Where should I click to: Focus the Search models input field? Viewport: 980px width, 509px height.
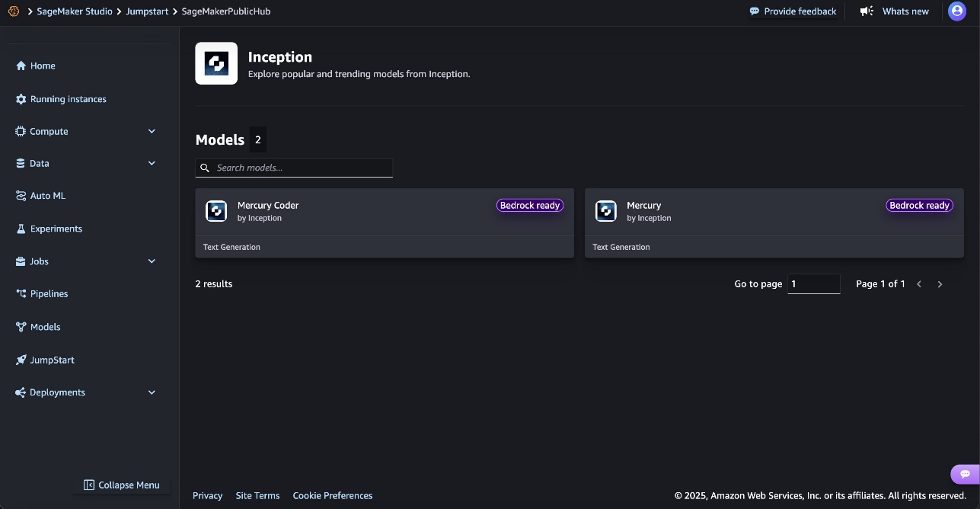point(294,168)
